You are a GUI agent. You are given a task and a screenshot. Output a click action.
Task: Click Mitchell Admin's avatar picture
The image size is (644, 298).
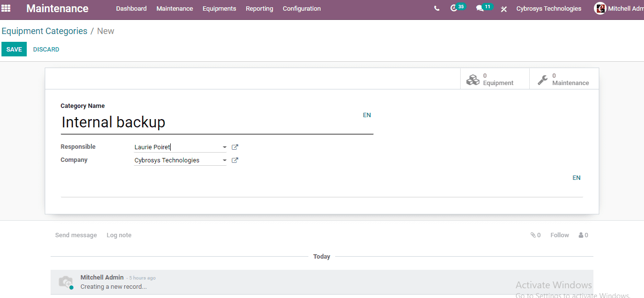click(x=600, y=8)
